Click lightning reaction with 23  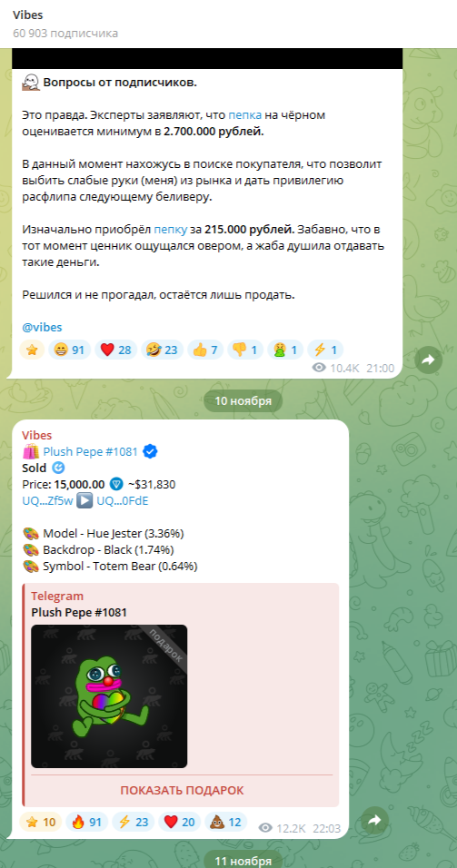pyautogui.click(x=134, y=822)
